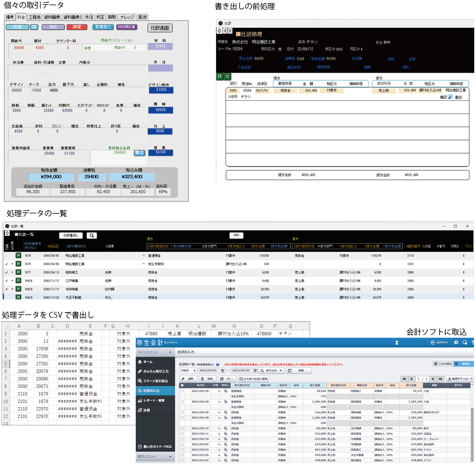Toggle the 確認 checkbox in 仕訳処理
The image size is (476, 468).
450,97
